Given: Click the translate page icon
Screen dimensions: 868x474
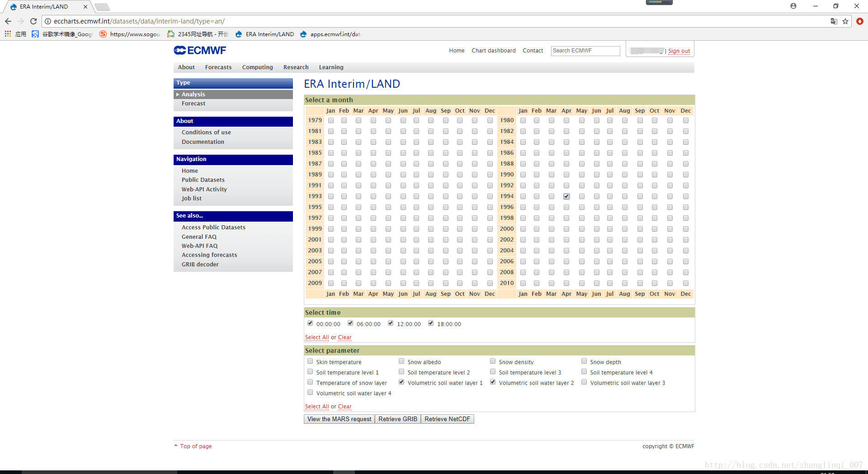Looking at the screenshot, I should (x=834, y=21).
